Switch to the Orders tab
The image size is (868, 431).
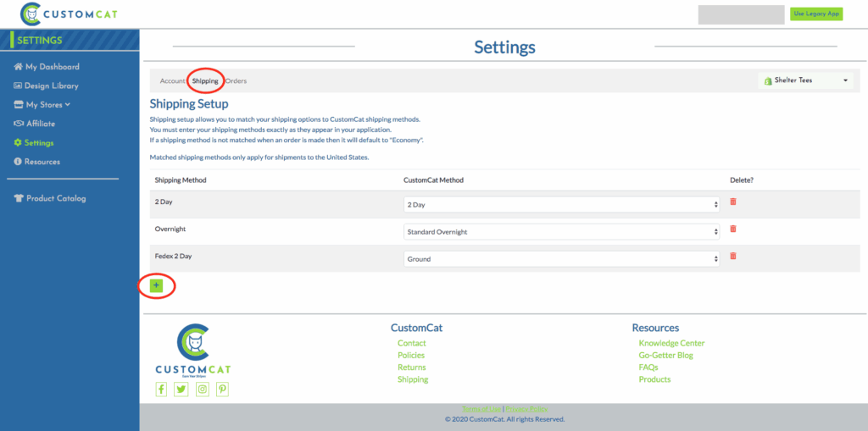tap(236, 80)
